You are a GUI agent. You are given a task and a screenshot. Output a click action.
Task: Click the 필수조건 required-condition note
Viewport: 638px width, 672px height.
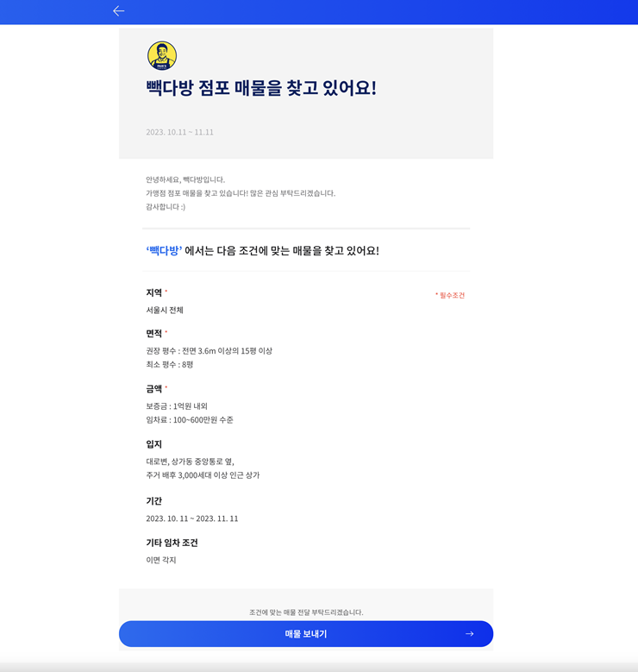[450, 295]
